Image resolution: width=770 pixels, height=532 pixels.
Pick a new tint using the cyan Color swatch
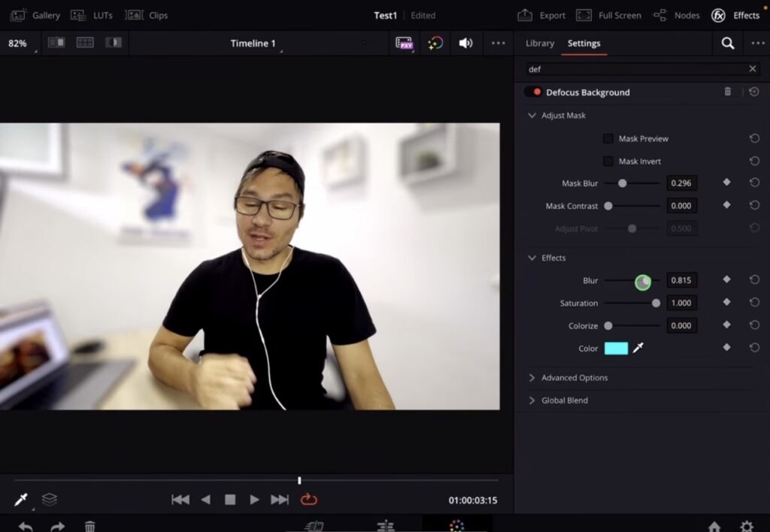click(x=617, y=348)
